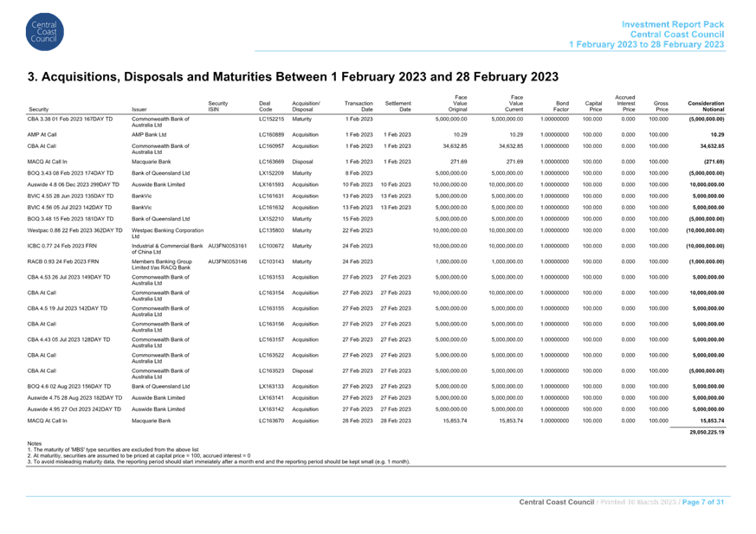Click issuer 'AMP Bank Ltd'
The height and width of the screenshot is (534, 756).
149,135
